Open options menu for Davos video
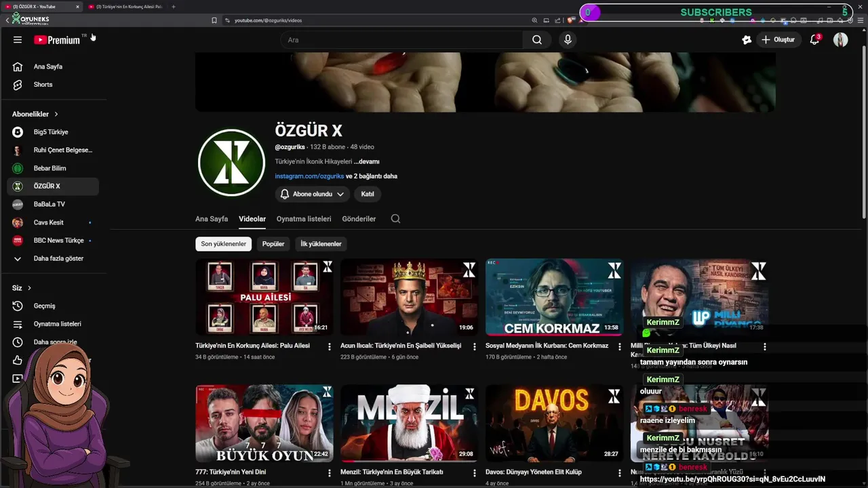 pos(620,472)
